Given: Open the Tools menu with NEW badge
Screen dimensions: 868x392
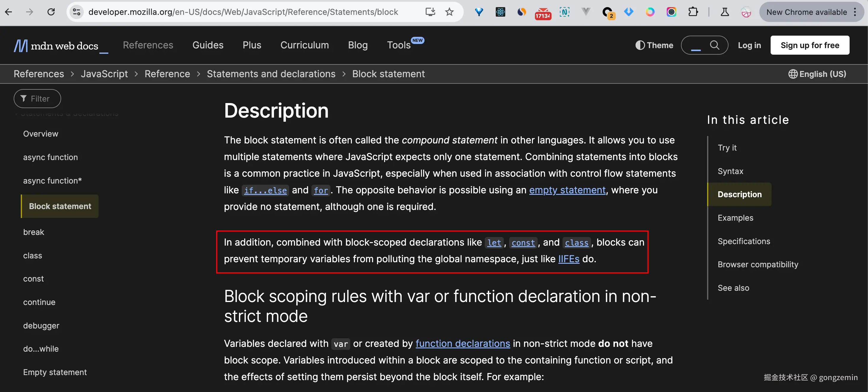Looking at the screenshot, I should (399, 45).
